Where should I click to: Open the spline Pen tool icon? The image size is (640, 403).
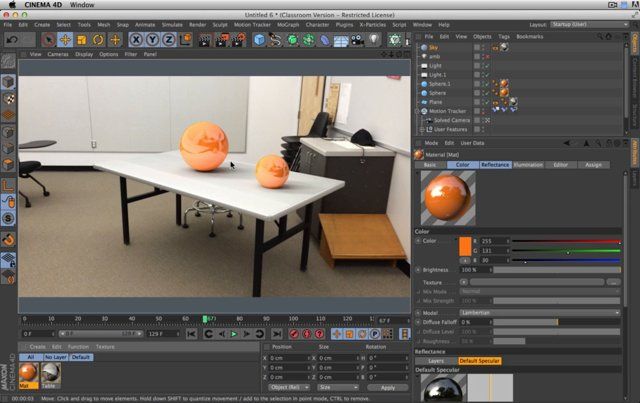275,40
